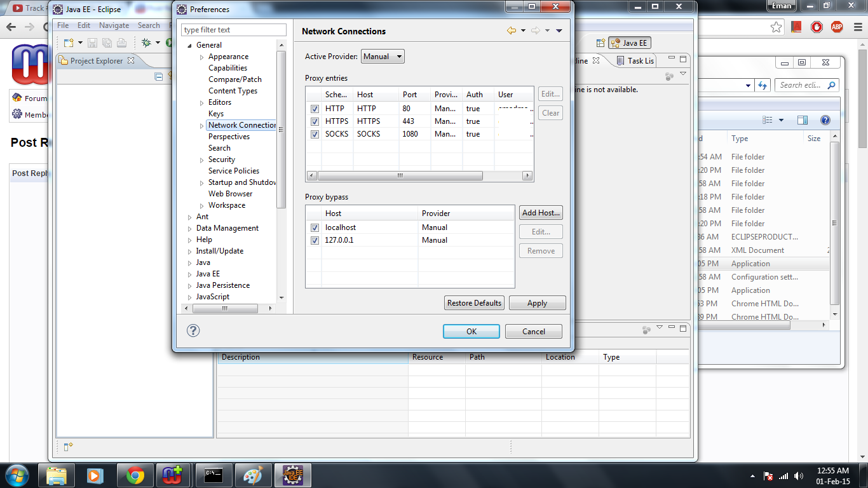The width and height of the screenshot is (868, 488).
Task: Open Chrome from the taskbar
Action: click(x=135, y=475)
